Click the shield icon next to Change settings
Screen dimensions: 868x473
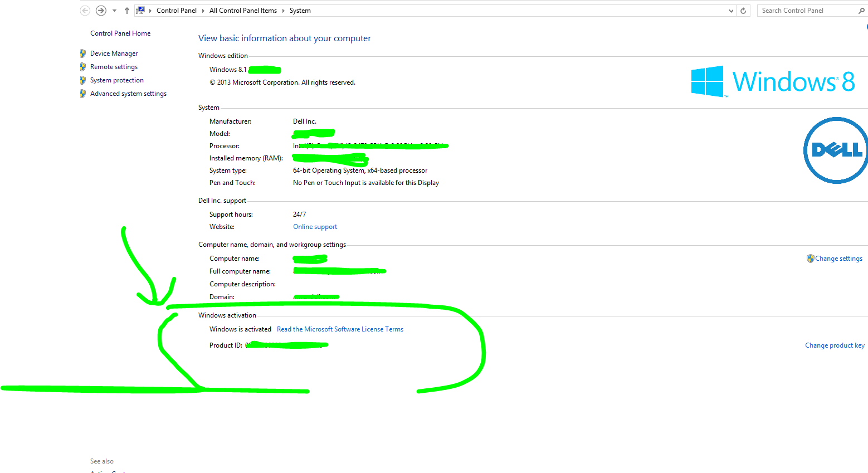[810, 259]
